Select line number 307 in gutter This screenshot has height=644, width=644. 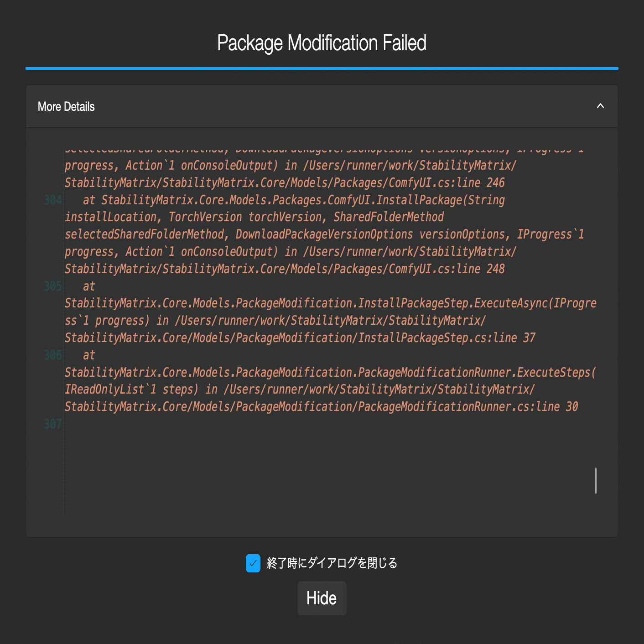(53, 424)
